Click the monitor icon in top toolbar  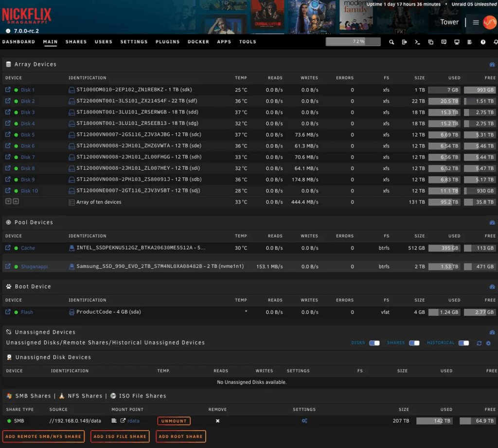tap(457, 42)
